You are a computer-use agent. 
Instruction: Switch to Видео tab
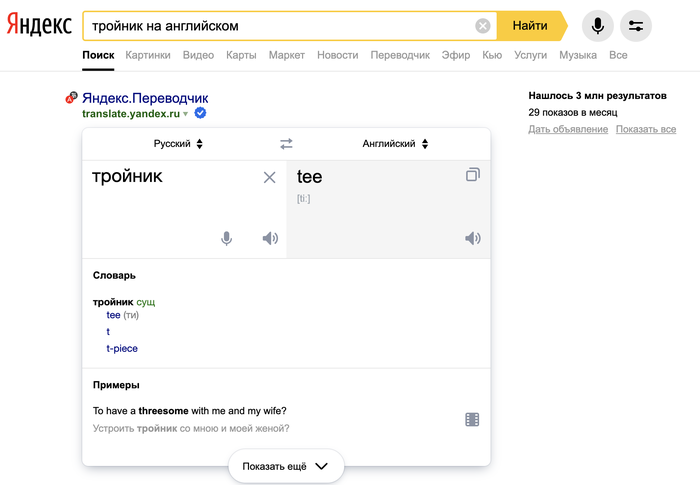pyautogui.click(x=198, y=55)
